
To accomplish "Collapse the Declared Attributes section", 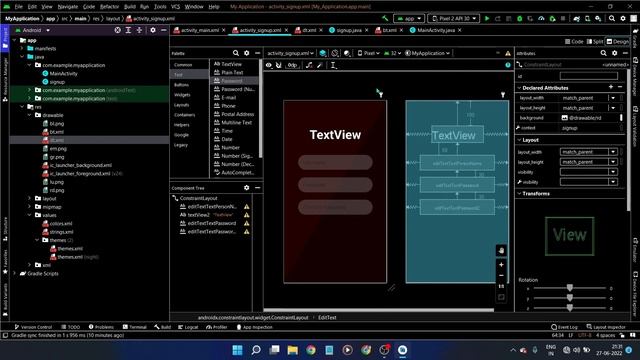I will pyautogui.click(x=520, y=88).
